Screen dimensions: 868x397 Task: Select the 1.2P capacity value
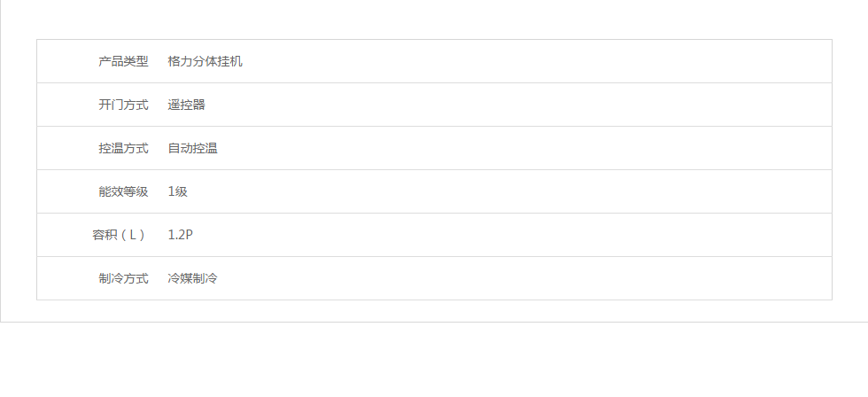180,236
